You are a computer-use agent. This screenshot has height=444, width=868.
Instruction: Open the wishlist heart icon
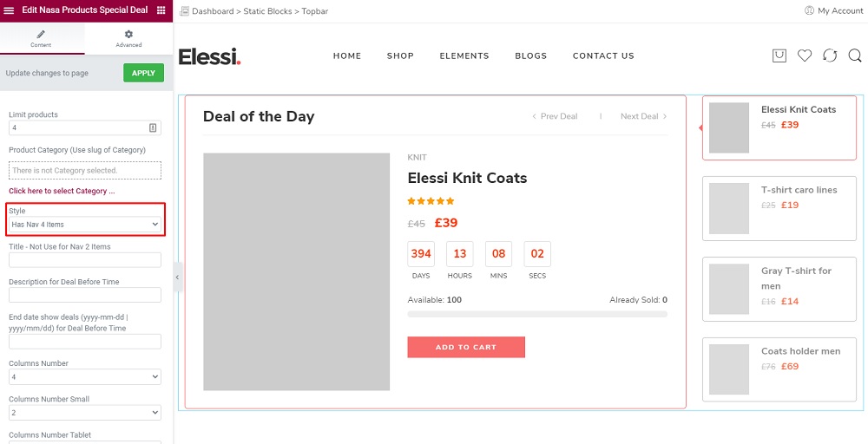click(x=805, y=55)
